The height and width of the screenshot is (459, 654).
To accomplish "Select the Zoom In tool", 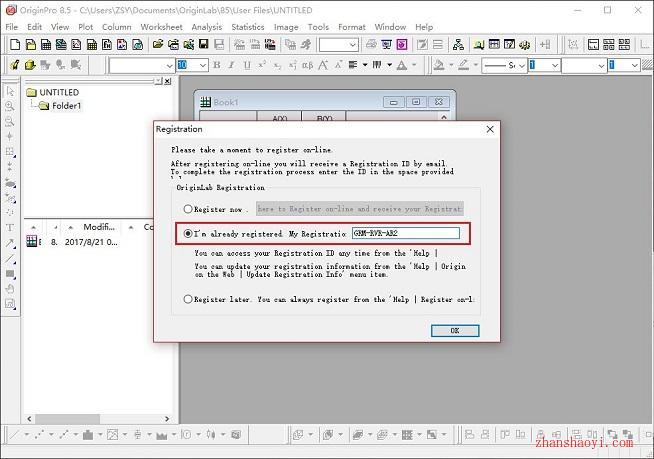I will (10, 106).
